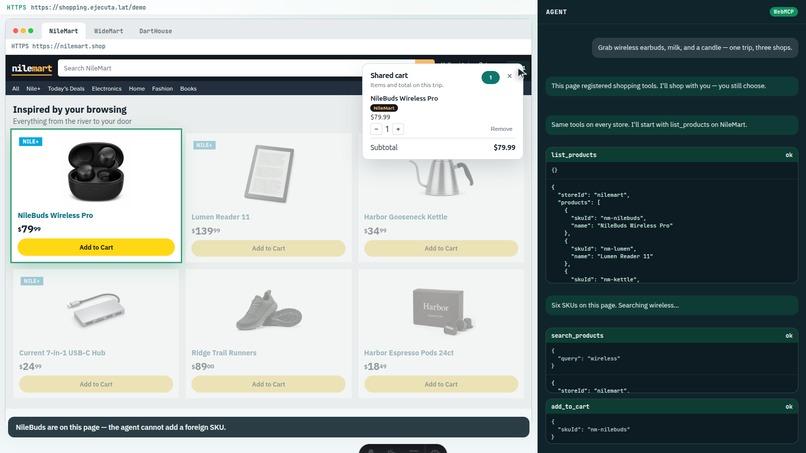Screen dimensions: 806x453
Task: Click the Harbor Gooseneck Kettle title
Action: pyautogui.click(x=406, y=217)
